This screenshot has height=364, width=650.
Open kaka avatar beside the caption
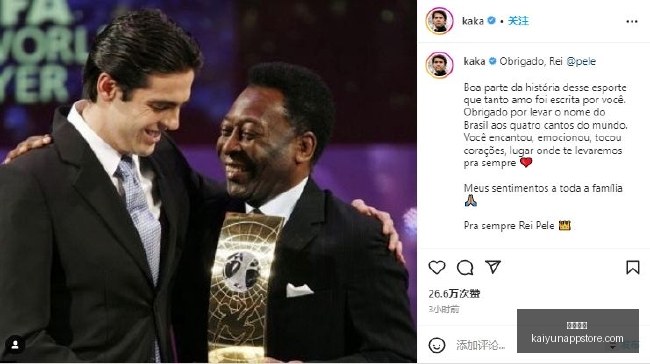(439, 65)
